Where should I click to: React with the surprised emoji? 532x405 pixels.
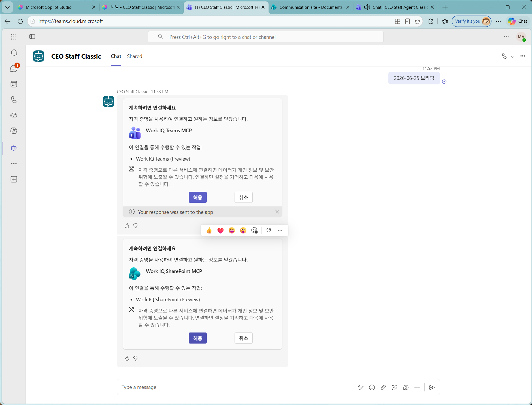243,230
